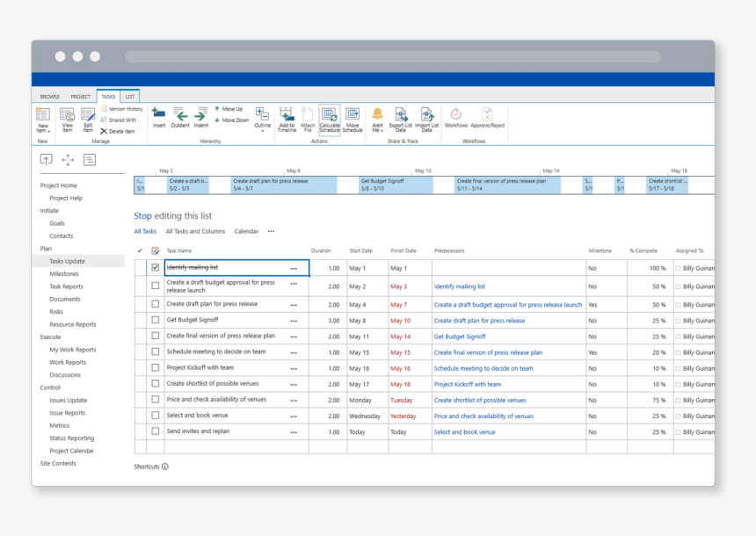756x536 pixels.
Task: Click Delete Item in ribbon
Action: pos(118,131)
